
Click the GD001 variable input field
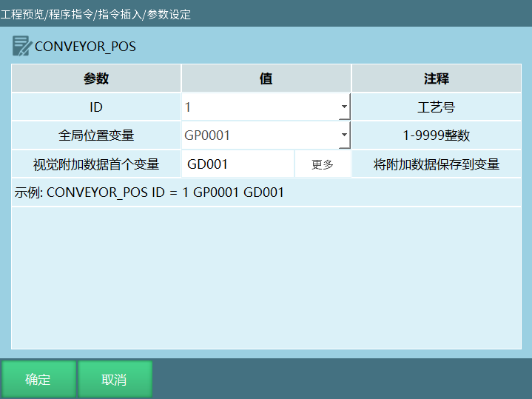[x=238, y=164]
